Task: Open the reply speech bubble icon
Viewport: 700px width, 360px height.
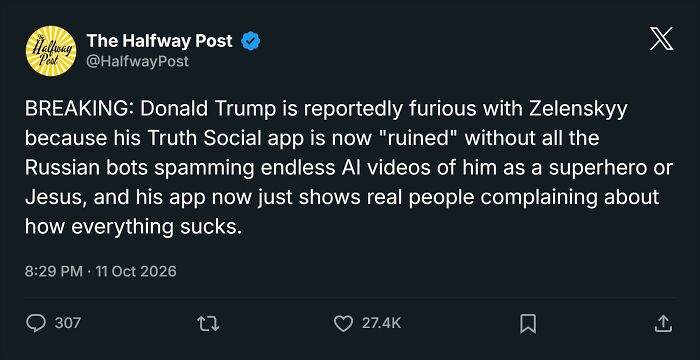Action: [36, 323]
